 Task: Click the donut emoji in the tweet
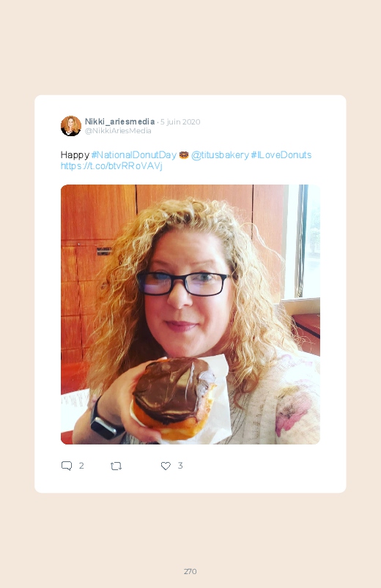coord(184,155)
